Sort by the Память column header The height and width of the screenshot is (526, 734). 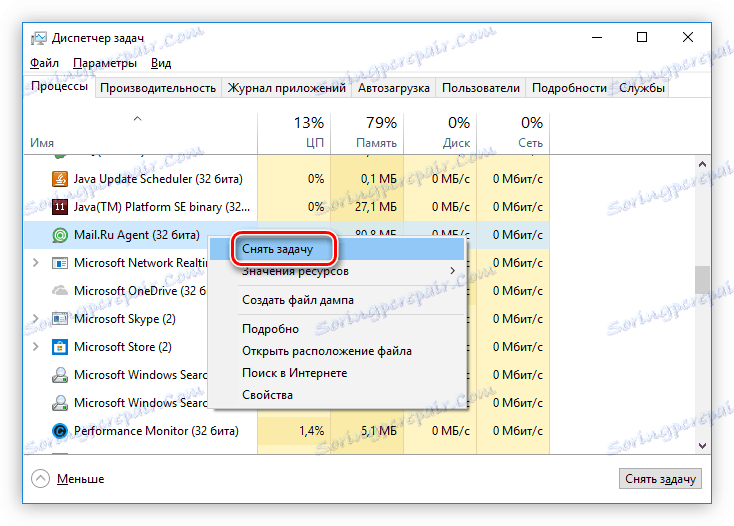(x=367, y=133)
